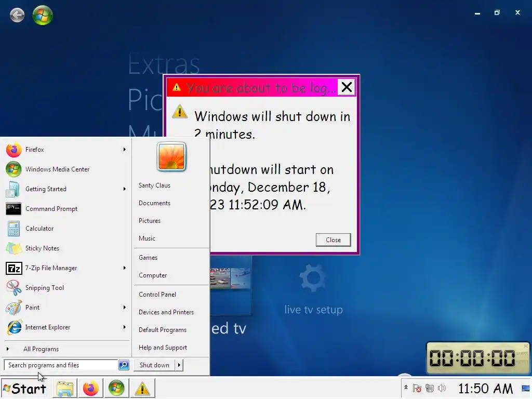The width and height of the screenshot is (532, 399).
Task: Expand the Paint recent files arrow
Action: point(125,308)
